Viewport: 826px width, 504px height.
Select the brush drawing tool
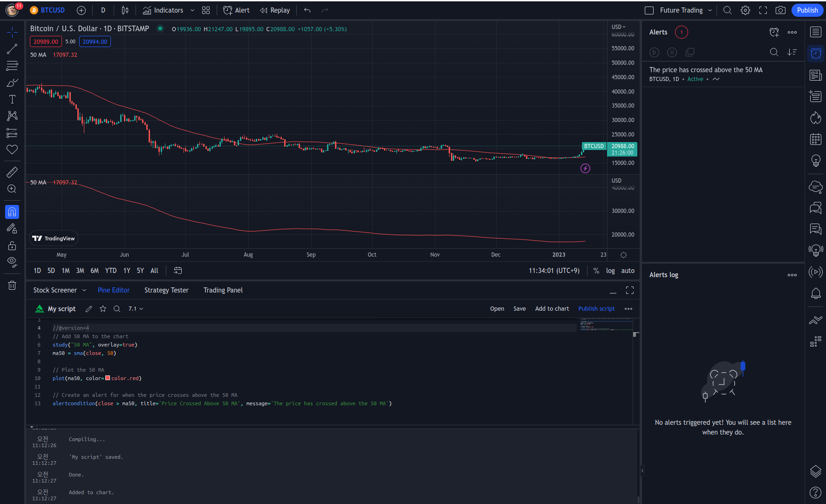tap(12, 83)
